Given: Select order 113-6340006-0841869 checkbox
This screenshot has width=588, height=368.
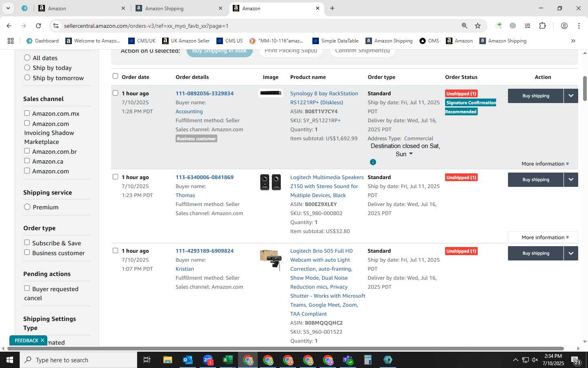Looking at the screenshot, I should click(115, 177).
